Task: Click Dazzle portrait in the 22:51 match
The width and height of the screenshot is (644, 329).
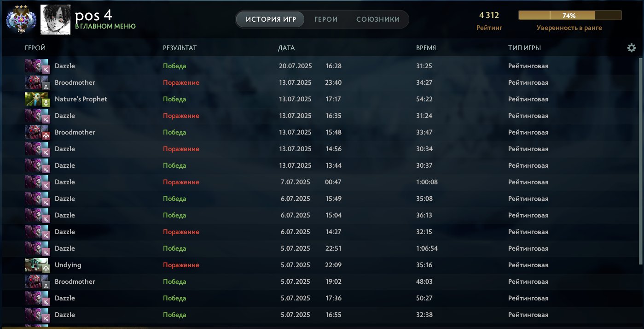Action: [37, 248]
